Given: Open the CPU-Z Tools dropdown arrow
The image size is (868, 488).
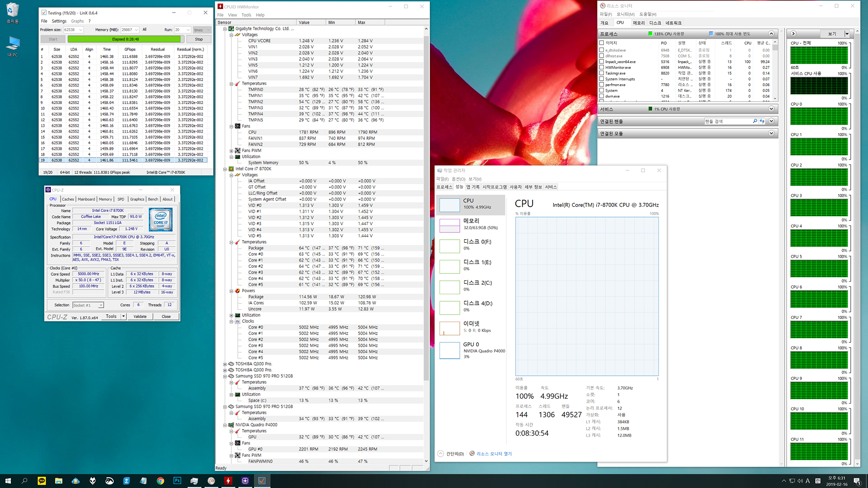Looking at the screenshot, I should [124, 316].
